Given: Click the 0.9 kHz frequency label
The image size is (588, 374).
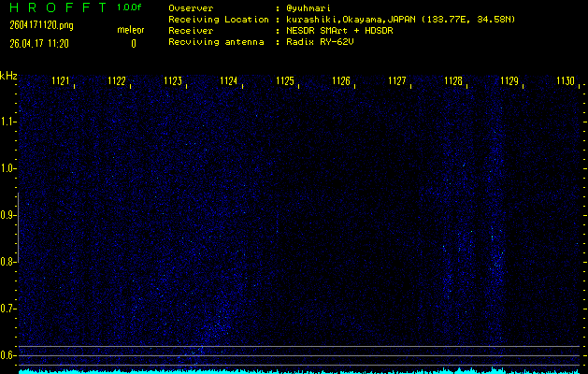Looking at the screenshot, I should tap(7, 215).
